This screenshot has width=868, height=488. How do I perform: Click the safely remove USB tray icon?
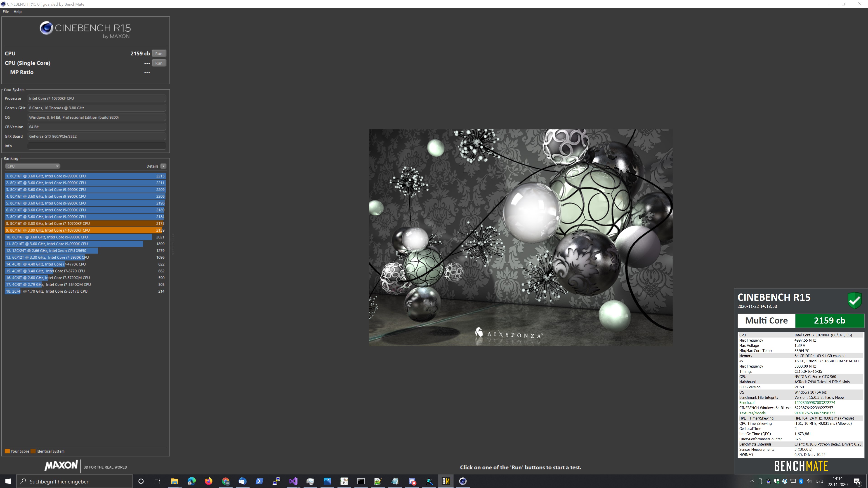[760, 481]
